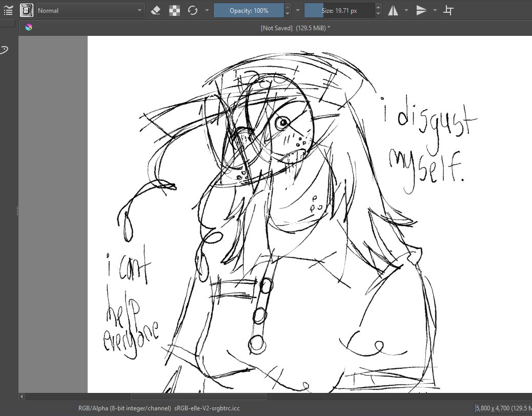
Task: Click the horizontal scrollbar handle
Action: click(x=198, y=397)
